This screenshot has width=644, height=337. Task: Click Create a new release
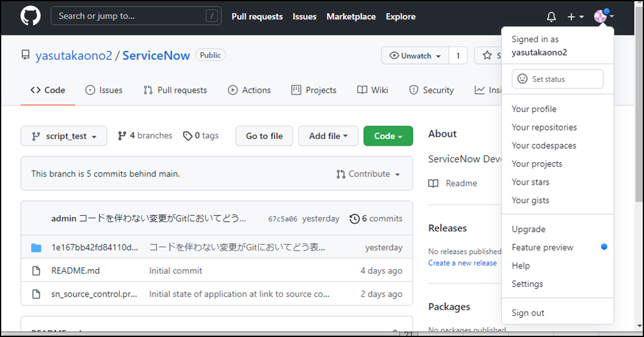[x=463, y=263]
